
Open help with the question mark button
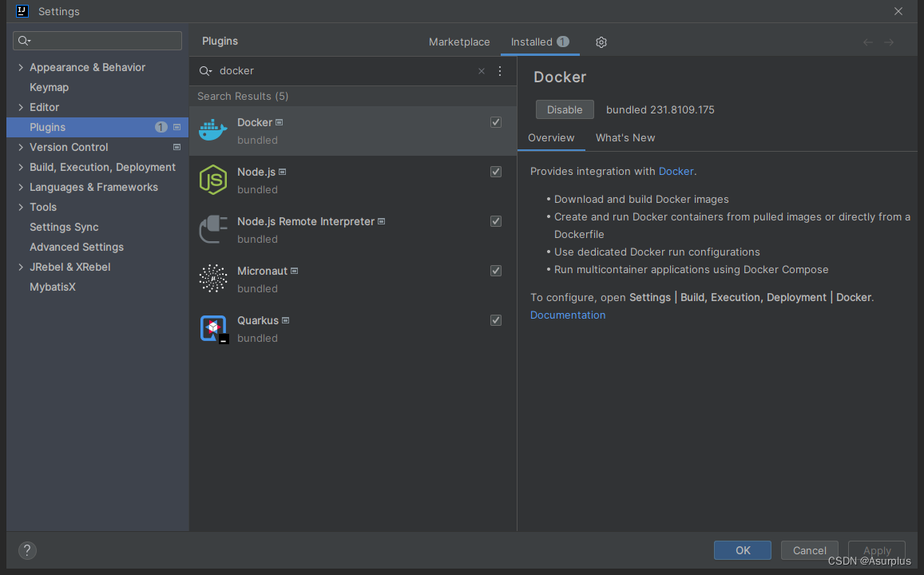(27, 550)
